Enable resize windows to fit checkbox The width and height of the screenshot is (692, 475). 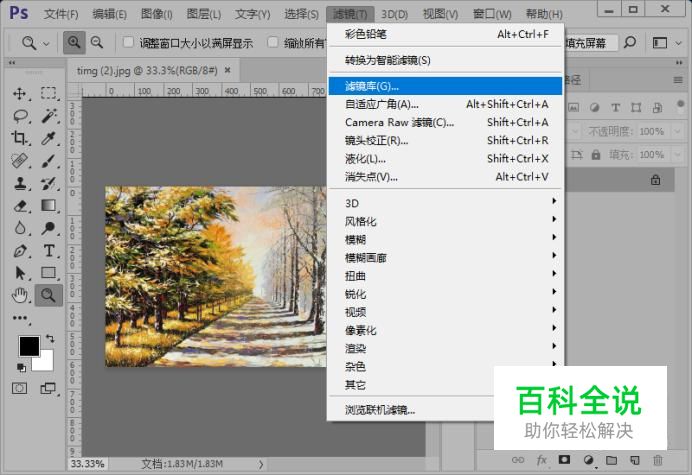point(128,42)
